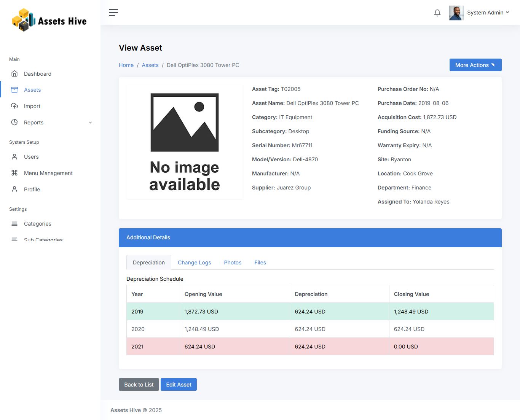Image resolution: width=520 pixels, height=420 pixels.
Task: Open the notification bell
Action: point(437,13)
